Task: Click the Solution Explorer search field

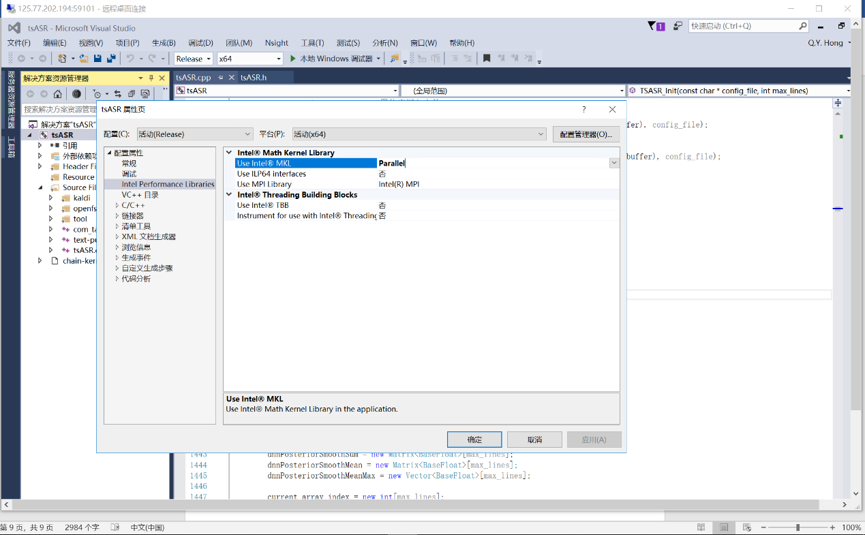Action: click(61, 109)
